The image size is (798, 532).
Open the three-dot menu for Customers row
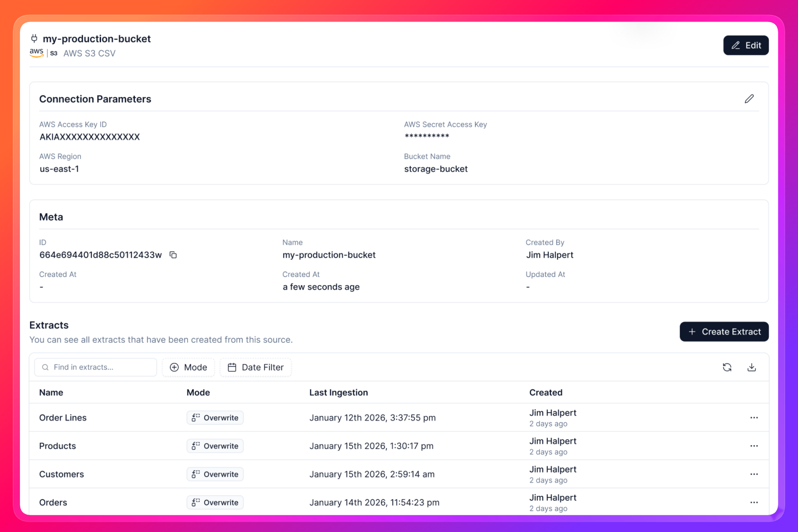coord(754,474)
